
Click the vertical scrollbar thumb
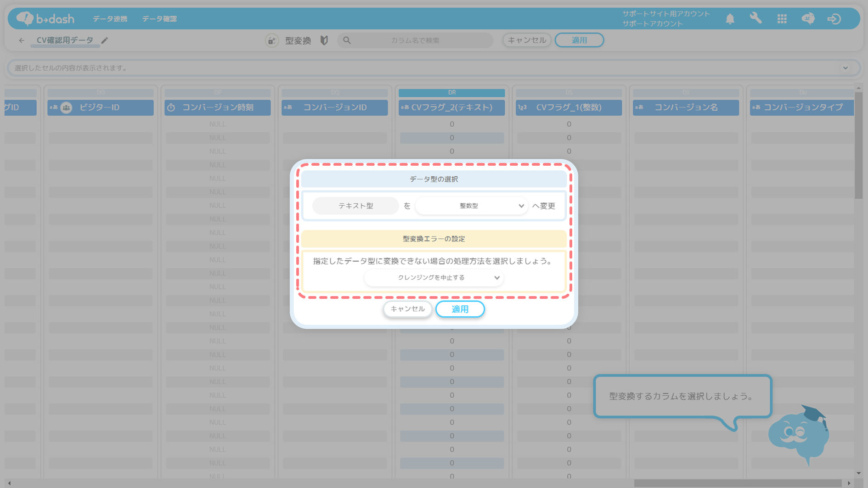[858, 145]
